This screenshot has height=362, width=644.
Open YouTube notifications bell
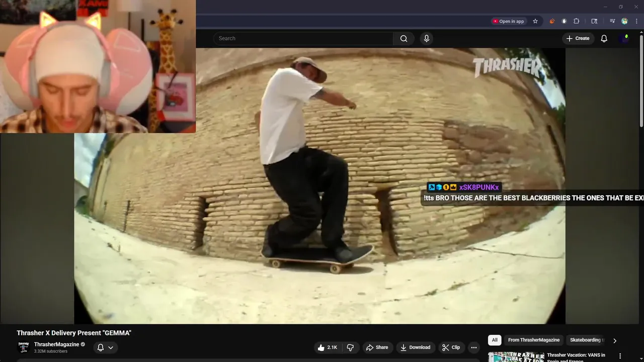click(x=604, y=38)
